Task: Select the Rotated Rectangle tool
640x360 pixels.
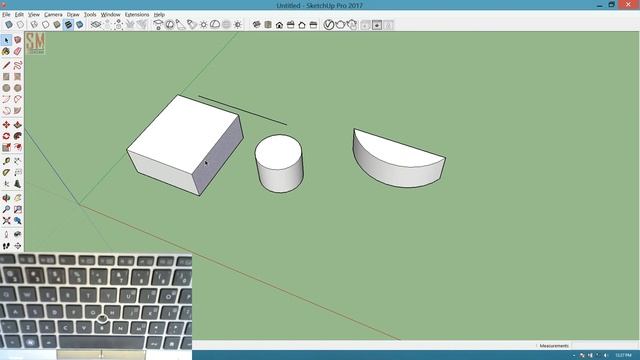Action: 18,76
